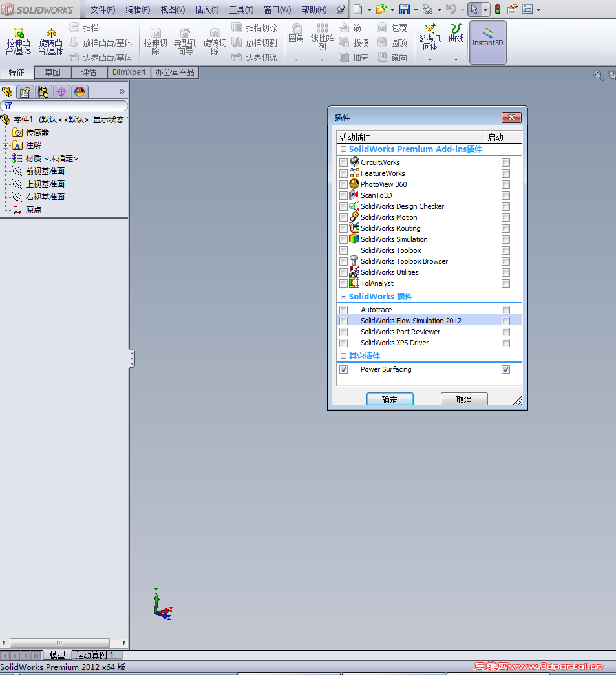Switch to the 运动算例 1 tab
616x675 pixels.
pyautogui.click(x=97, y=655)
